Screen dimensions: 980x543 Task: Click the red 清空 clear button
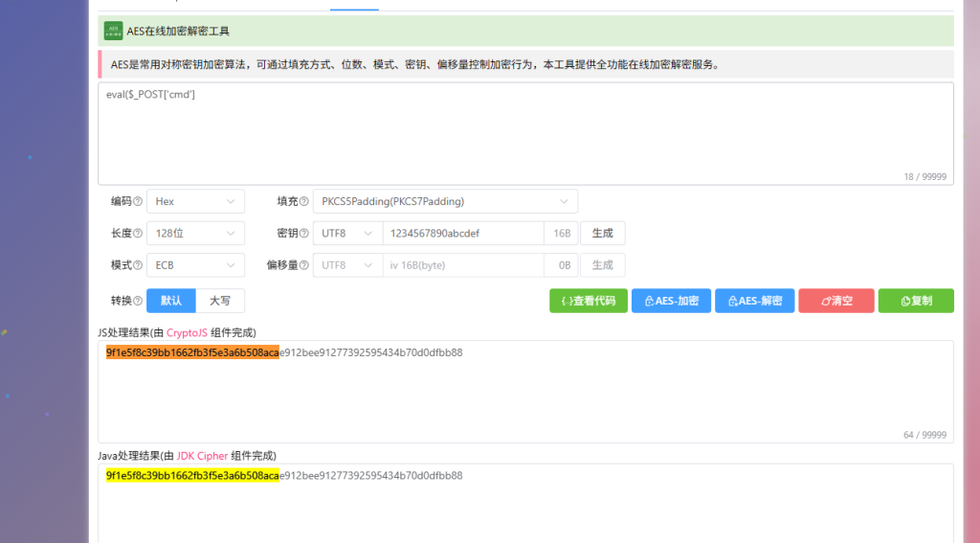pos(835,301)
